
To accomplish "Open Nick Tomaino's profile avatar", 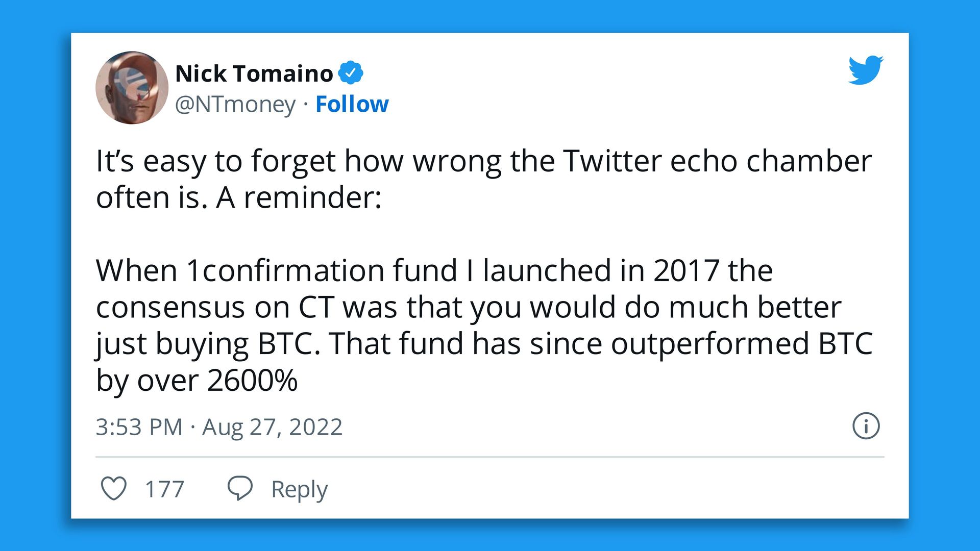I will coord(132,87).
